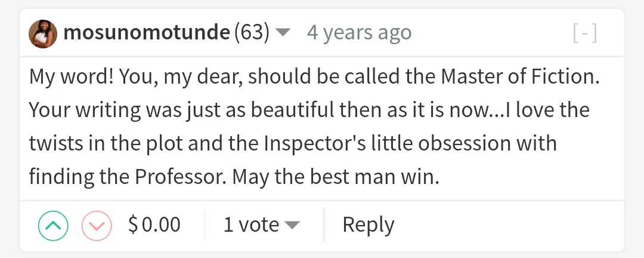Open the "4 years ago" timestamp permalink
The width and height of the screenshot is (644, 258).
[x=359, y=33]
